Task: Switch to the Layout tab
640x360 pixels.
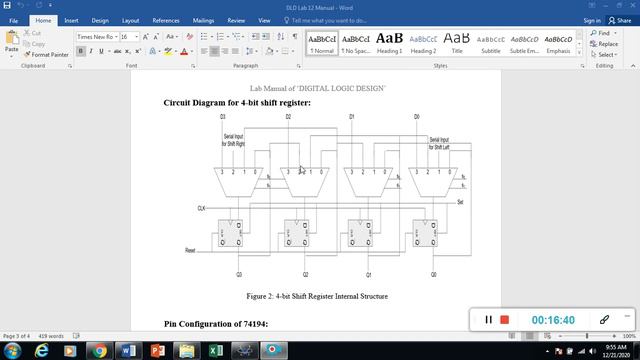Action: 131,20
